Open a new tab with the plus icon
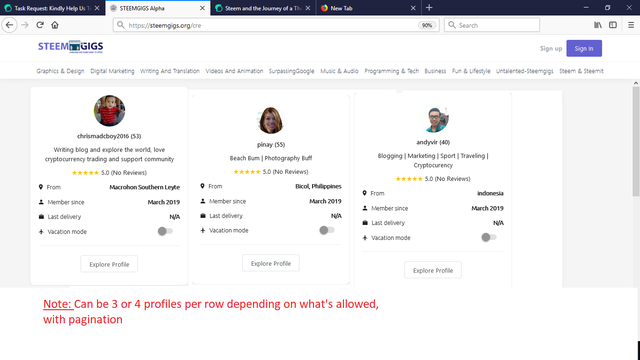Screen dimensions: 640x360 click(429, 8)
